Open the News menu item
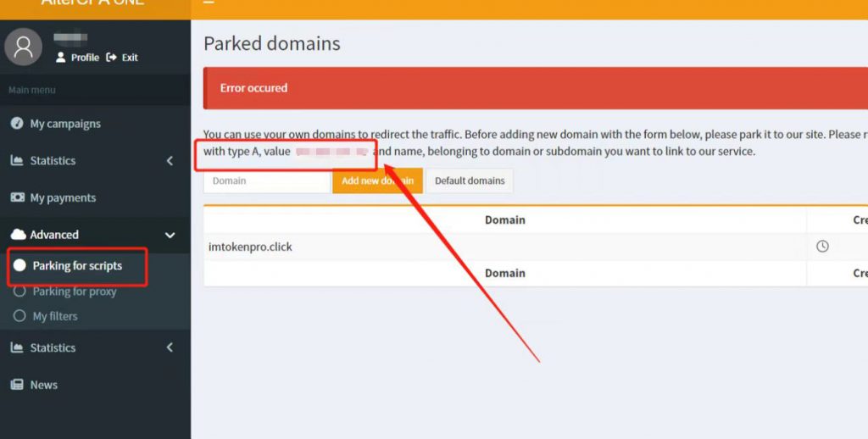 tap(44, 385)
